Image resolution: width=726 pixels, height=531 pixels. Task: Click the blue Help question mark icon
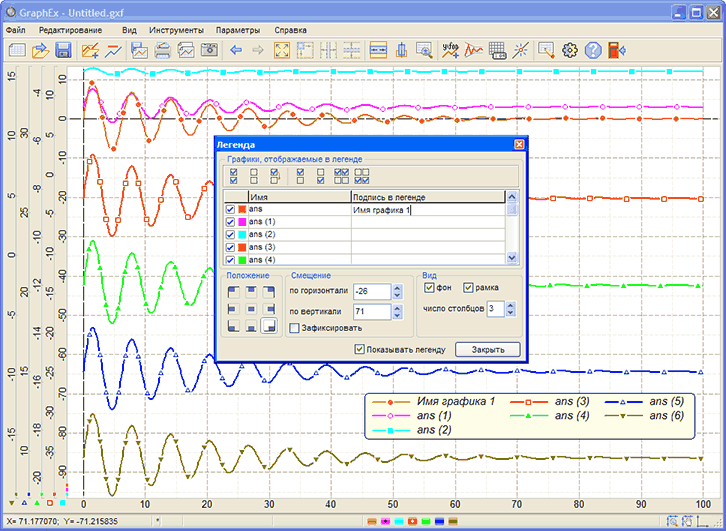tap(594, 50)
